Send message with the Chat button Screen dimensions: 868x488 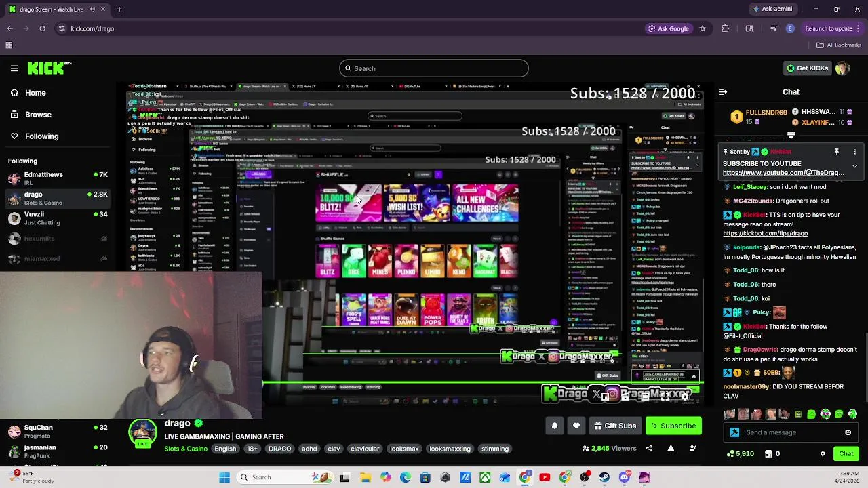(846, 454)
